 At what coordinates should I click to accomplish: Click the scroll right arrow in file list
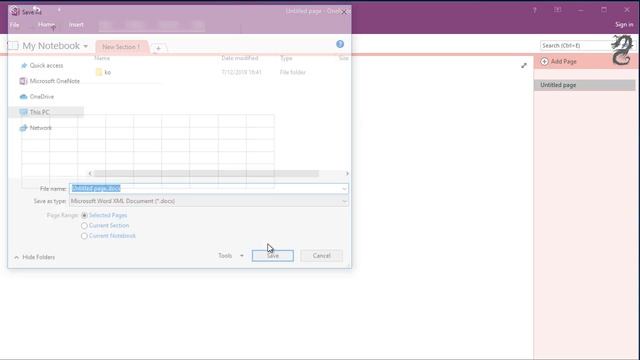coord(347,173)
